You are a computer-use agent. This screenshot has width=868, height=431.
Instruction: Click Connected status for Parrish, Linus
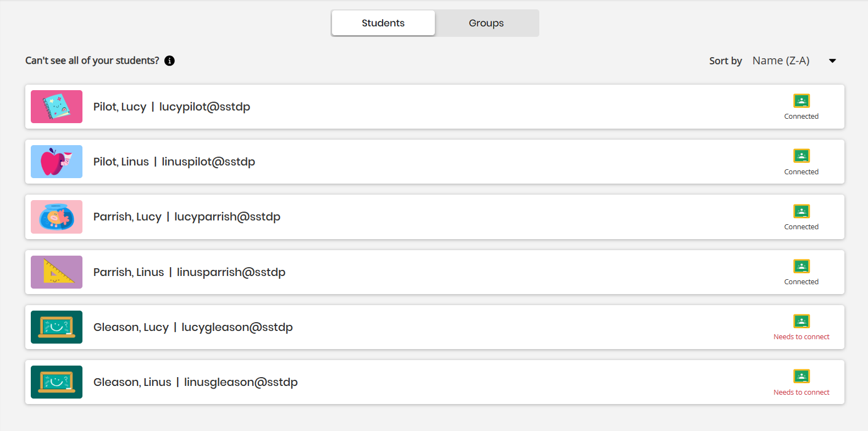click(x=801, y=281)
